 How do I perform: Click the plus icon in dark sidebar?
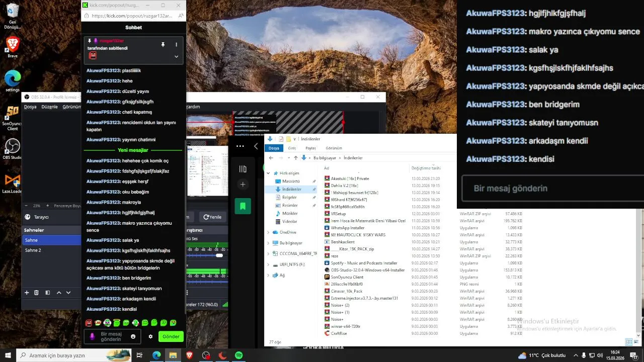(243, 185)
